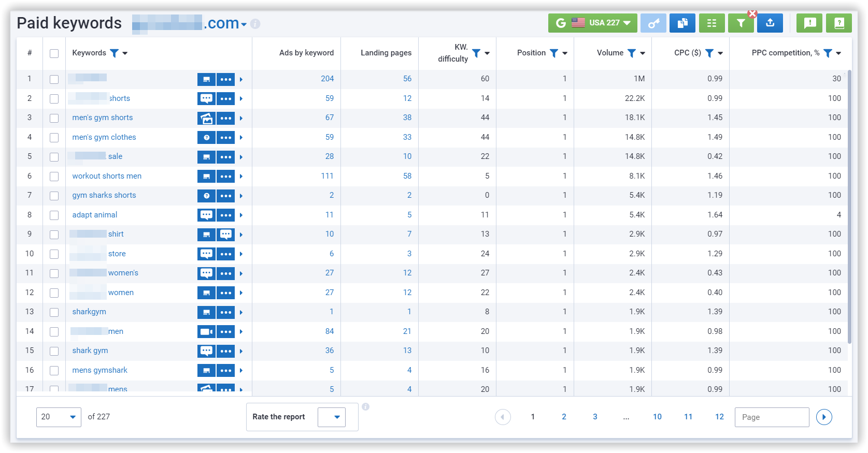868x453 pixels.
Task: Click the table vertical scrollbar
Action: (x=849, y=207)
